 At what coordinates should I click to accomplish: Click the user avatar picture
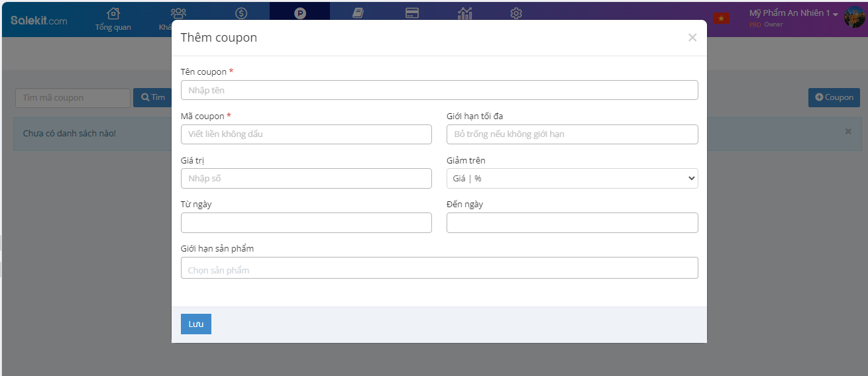854,17
